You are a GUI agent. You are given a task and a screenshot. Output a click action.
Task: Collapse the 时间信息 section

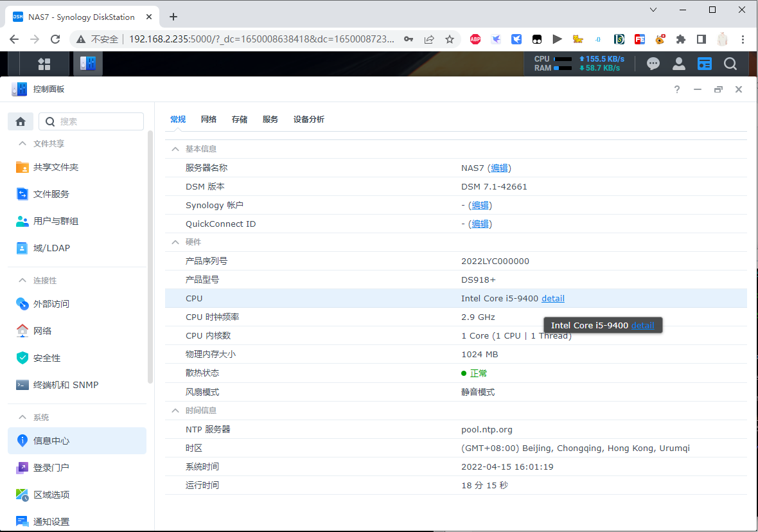click(175, 410)
